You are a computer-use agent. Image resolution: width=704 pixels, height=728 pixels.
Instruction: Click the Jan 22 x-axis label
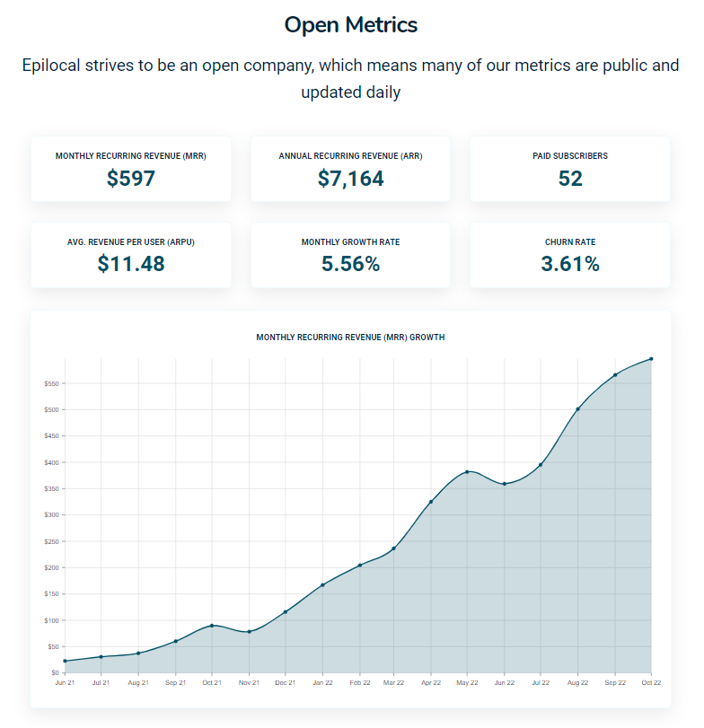tap(322, 682)
